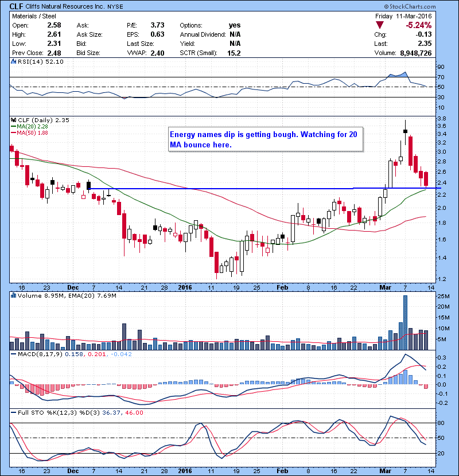Click the MACD signal value 0.201
The width and height of the screenshot is (459, 476).
click(x=96, y=354)
